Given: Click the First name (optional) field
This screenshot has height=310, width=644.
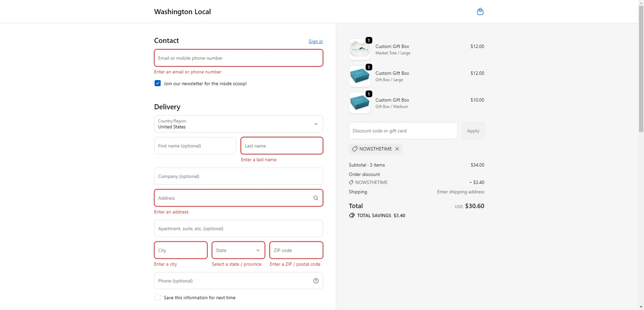Looking at the screenshot, I should tap(195, 146).
